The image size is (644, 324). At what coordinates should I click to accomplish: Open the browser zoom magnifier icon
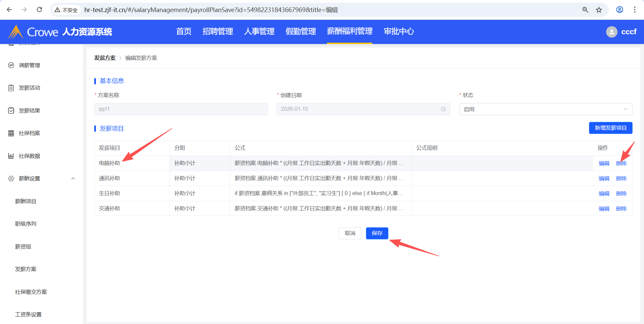pyautogui.click(x=585, y=10)
